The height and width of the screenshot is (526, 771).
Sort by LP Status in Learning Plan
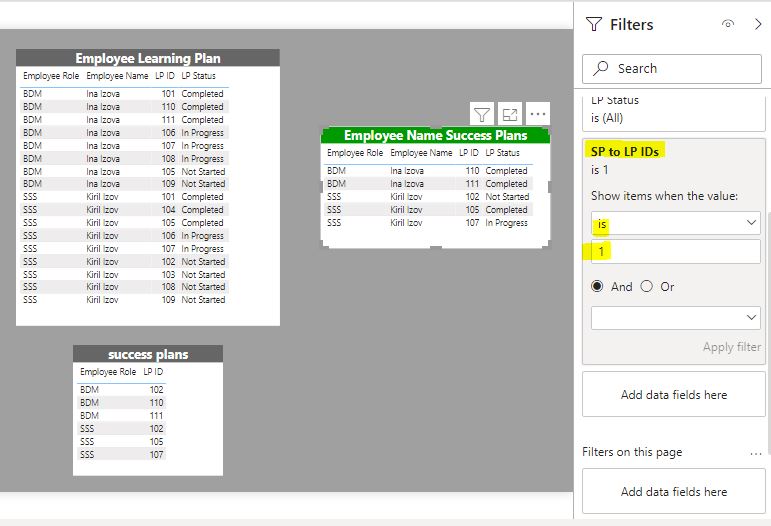coord(199,76)
